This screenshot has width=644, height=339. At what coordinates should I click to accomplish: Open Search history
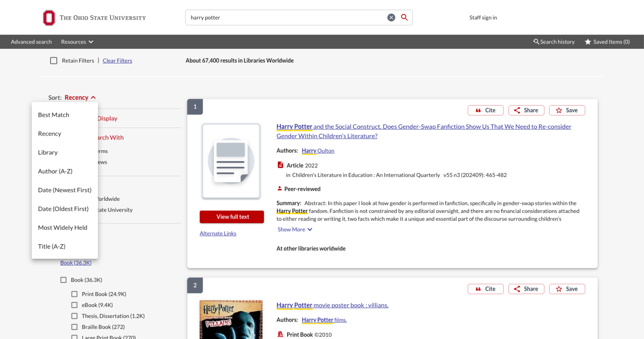click(554, 42)
